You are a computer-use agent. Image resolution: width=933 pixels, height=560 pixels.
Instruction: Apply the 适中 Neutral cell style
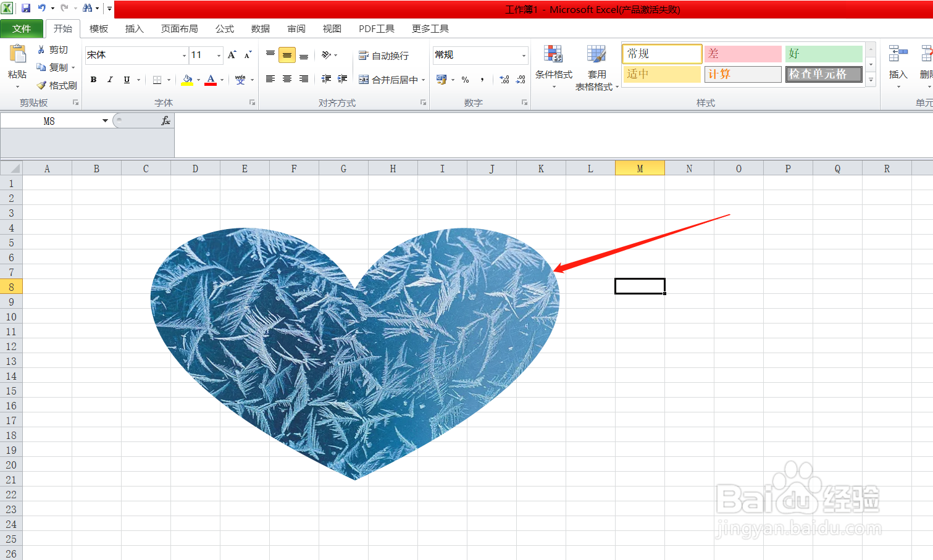click(662, 74)
